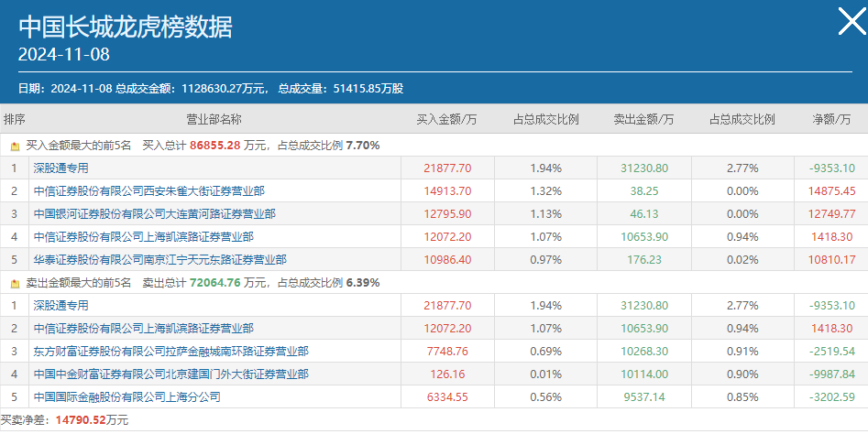The width and height of the screenshot is (868, 434).
Task: Click net amount -2519.54
Action: tap(832, 352)
